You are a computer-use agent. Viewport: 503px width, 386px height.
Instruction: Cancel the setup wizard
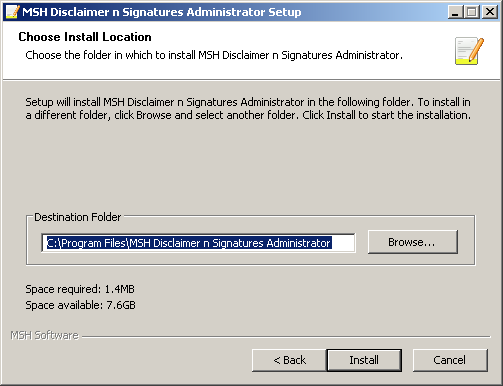click(x=450, y=360)
